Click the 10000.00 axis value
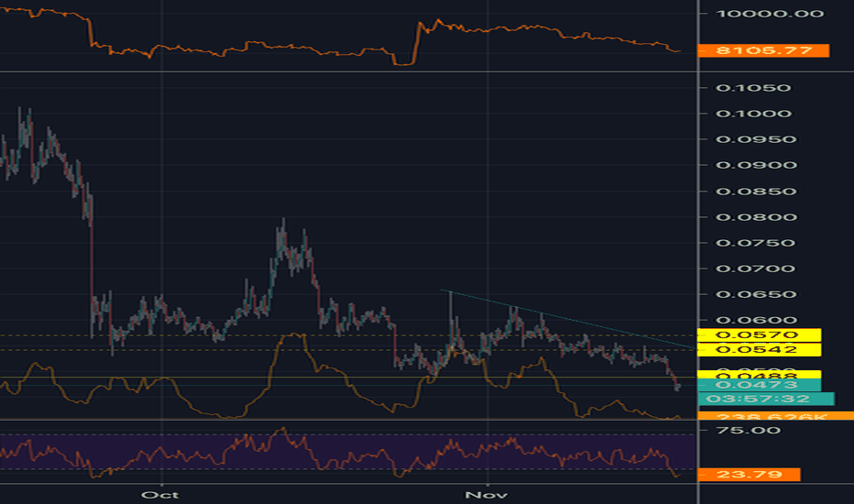This screenshot has width=854, height=504. pos(770,14)
